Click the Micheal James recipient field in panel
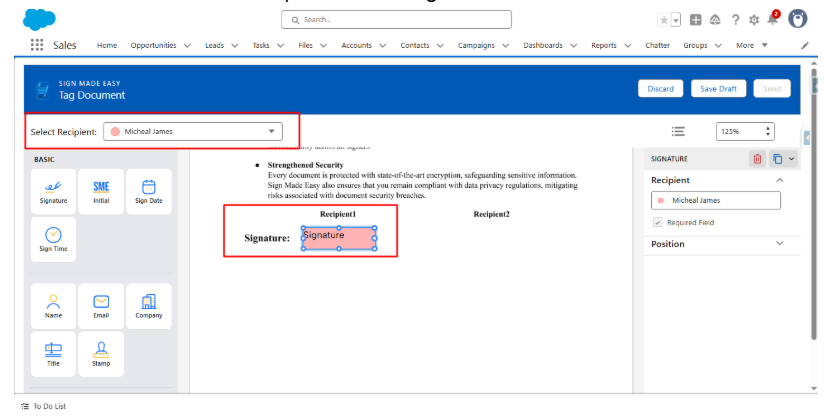824x420 pixels. [x=716, y=200]
